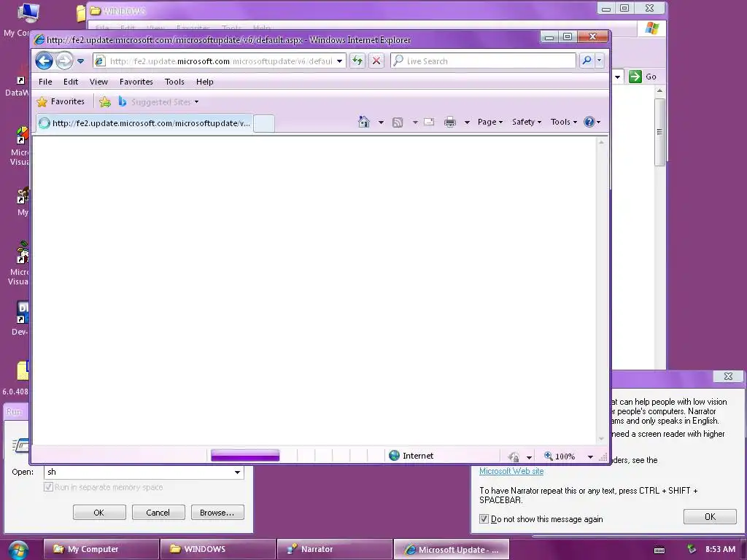Image resolution: width=747 pixels, height=560 pixels.
Task: Switch to Narrator taskbar button
Action: [x=334, y=549]
